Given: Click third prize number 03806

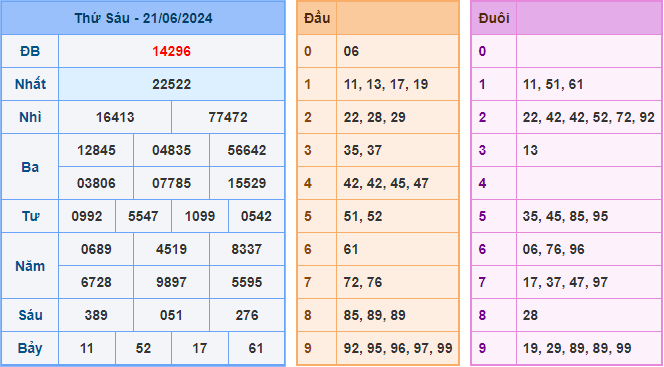Looking at the screenshot, I should [x=96, y=183].
